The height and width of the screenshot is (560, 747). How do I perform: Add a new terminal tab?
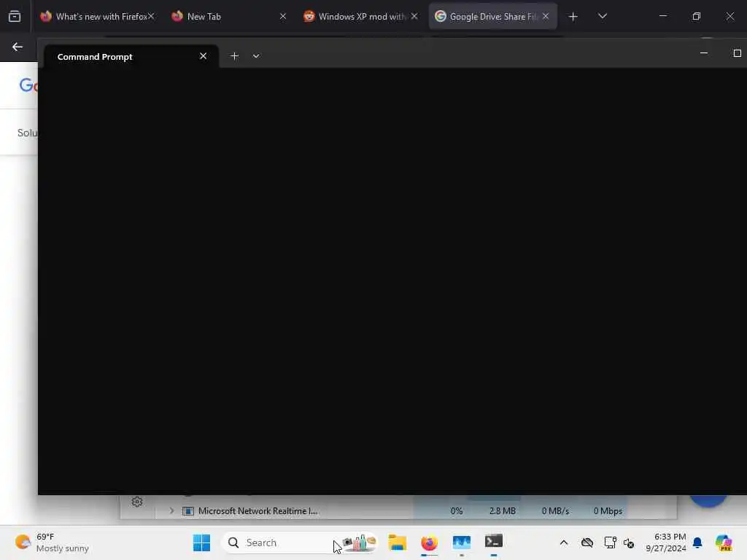point(234,56)
